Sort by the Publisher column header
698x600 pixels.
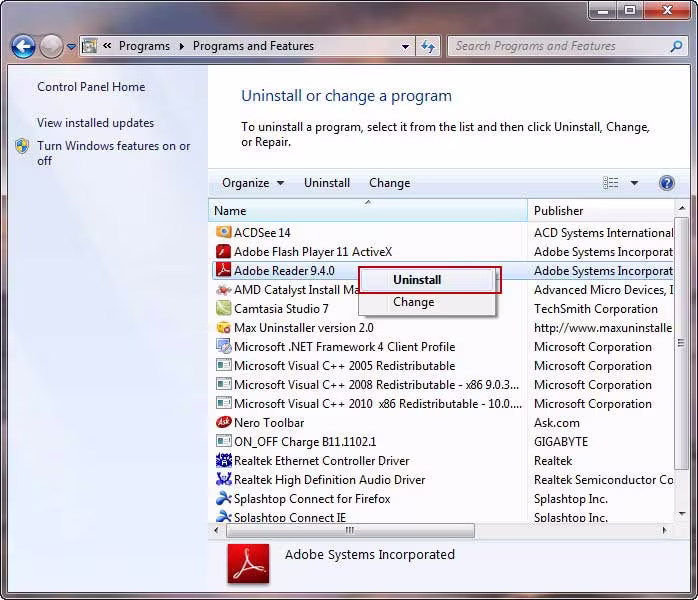click(x=601, y=211)
